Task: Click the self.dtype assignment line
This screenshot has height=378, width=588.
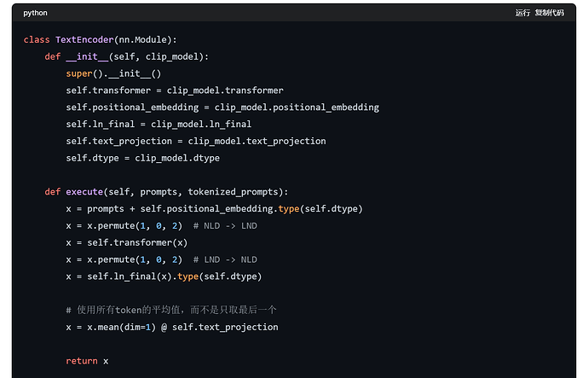Action: [143, 158]
